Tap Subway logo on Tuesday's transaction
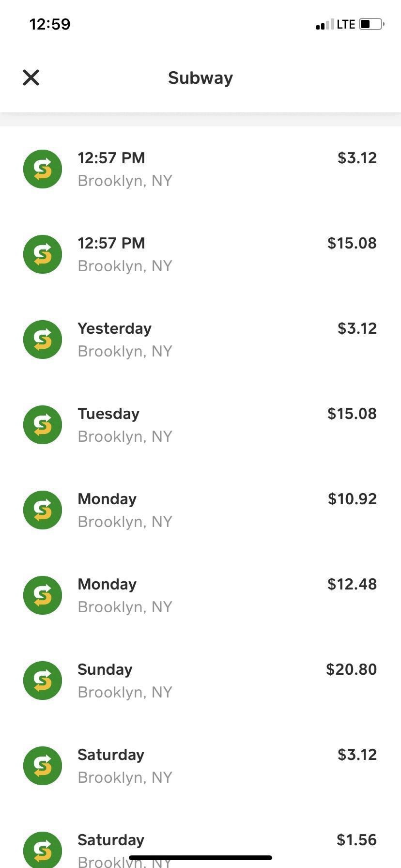Viewport: 401px width, 868px height. click(43, 425)
